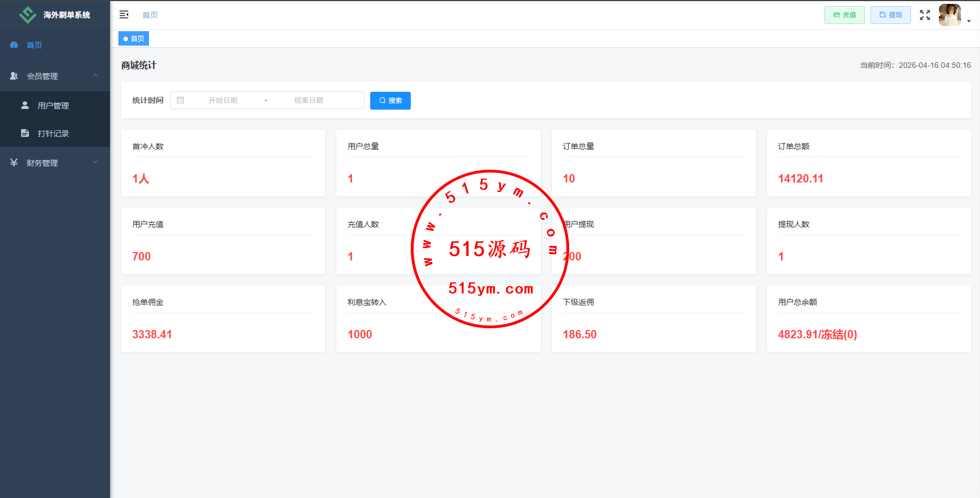The width and height of the screenshot is (980, 498).
Task: Click the calendar icon in date range field
Action: 181,100
